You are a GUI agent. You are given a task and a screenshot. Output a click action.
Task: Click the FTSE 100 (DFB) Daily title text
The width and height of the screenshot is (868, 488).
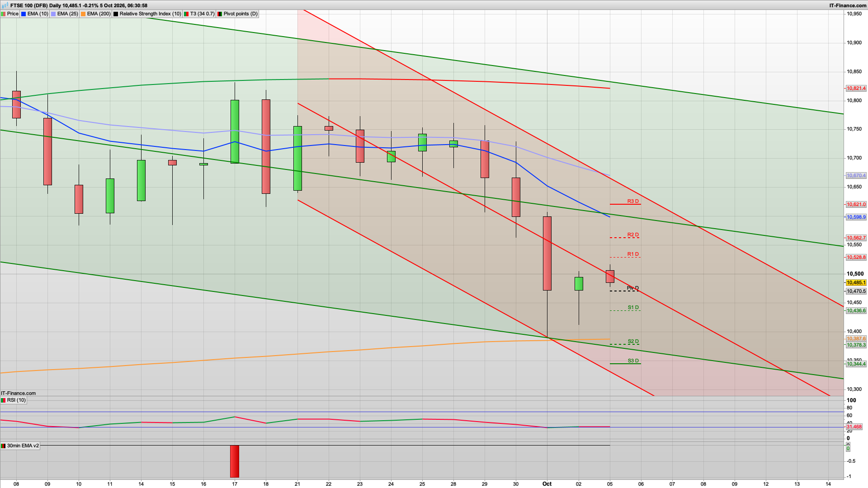35,5
